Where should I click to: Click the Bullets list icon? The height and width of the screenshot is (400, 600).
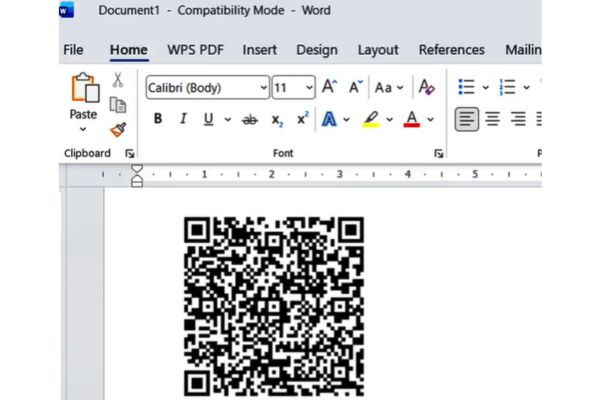(x=466, y=87)
